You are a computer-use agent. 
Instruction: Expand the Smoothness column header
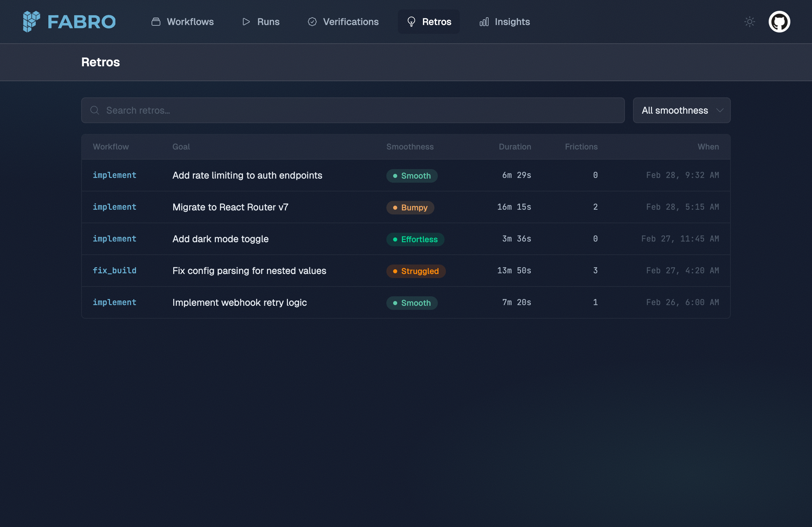point(410,147)
